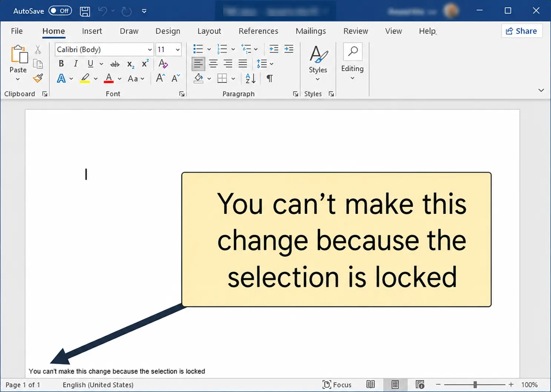Image resolution: width=551 pixels, height=392 pixels.
Task: Toggle Superscript formatting
Action: [145, 63]
